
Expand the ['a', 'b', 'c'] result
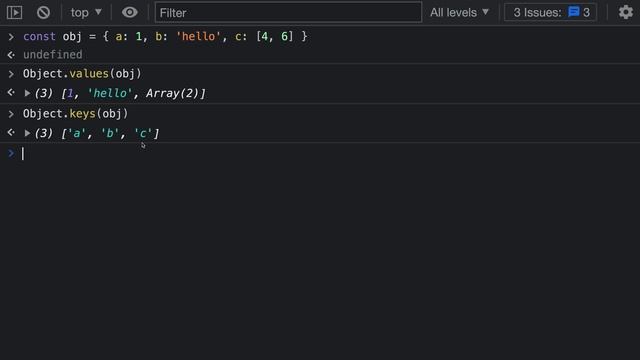coord(27,133)
